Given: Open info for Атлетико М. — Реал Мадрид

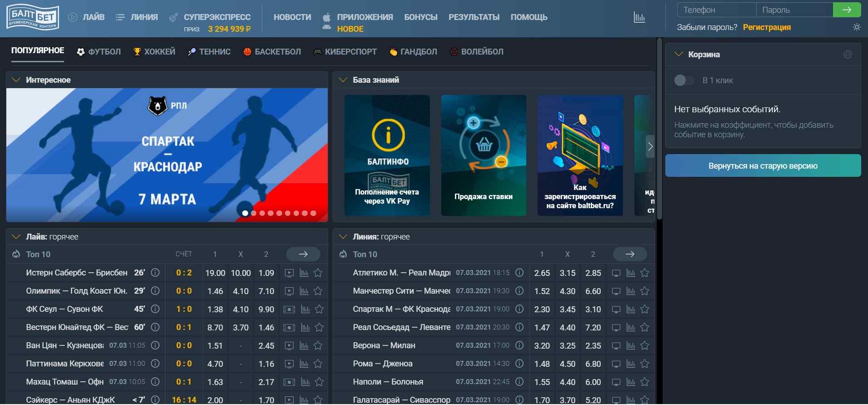Looking at the screenshot, I should click(x=519, y=273).
